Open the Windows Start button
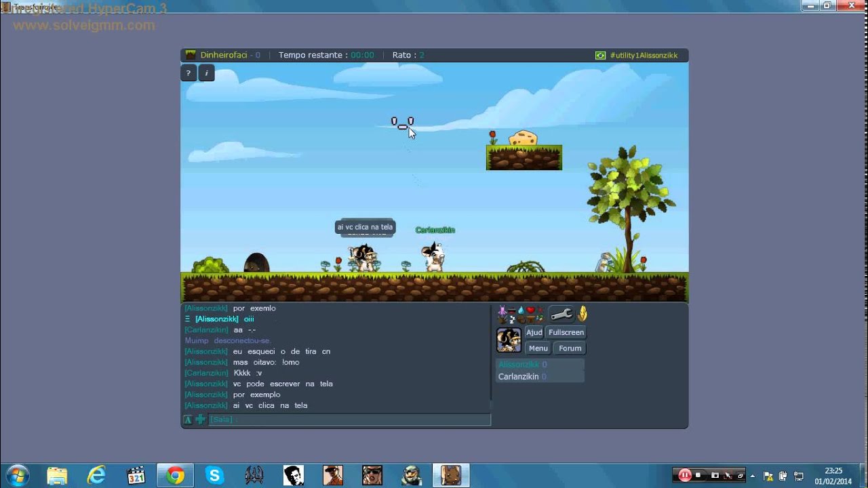The image size is (868, 488). (18, 475)
